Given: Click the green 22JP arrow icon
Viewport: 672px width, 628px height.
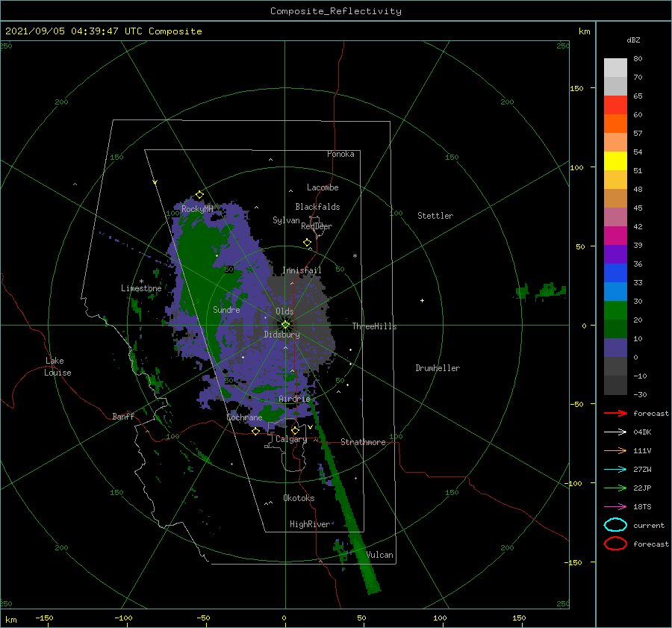Looking at the screenshot, I should [x=615, y=488].
